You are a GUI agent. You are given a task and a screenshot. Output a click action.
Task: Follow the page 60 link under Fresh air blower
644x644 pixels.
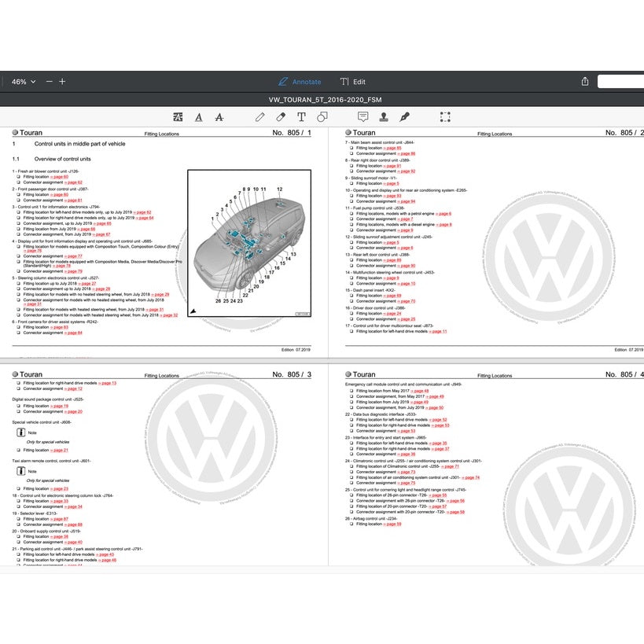(61, 177)
